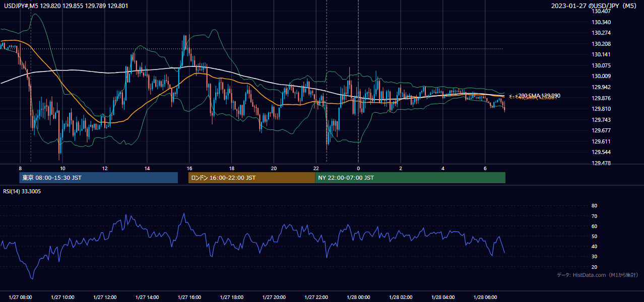Click RSI scale value 40

594,246
